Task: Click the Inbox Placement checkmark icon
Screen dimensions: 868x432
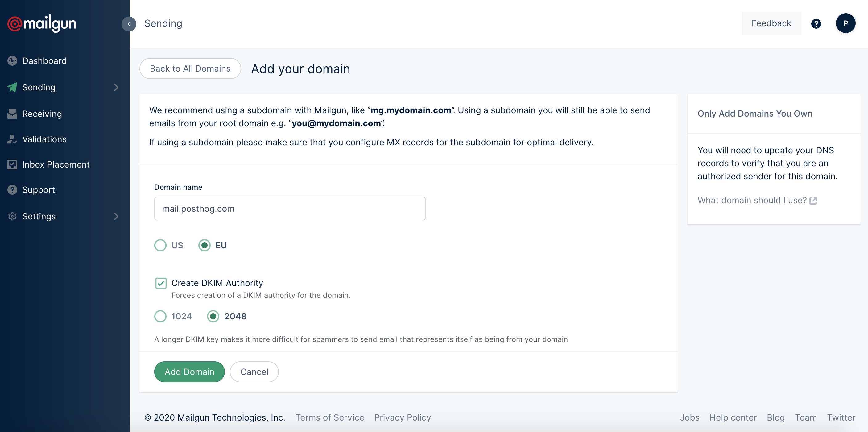Action: 12,164
